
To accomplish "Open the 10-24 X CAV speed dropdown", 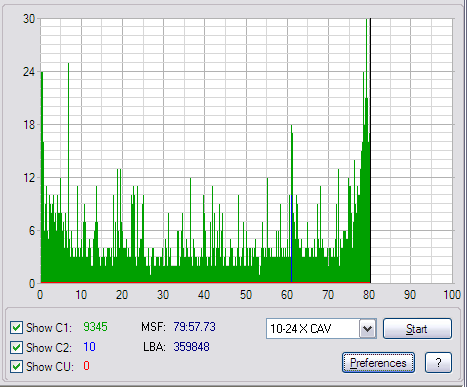I will point(321,329).
